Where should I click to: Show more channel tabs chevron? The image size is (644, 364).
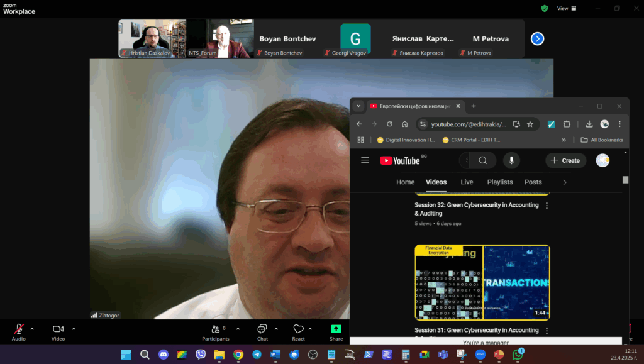tap(565, 182)
